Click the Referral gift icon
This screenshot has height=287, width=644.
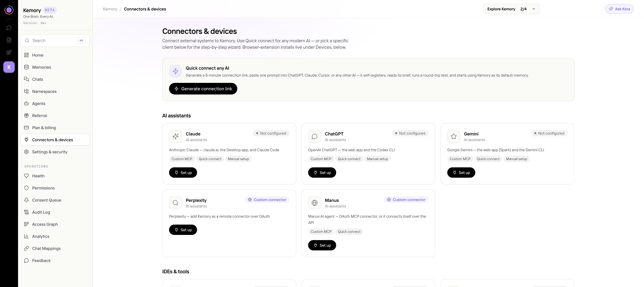tap(26, 115)
